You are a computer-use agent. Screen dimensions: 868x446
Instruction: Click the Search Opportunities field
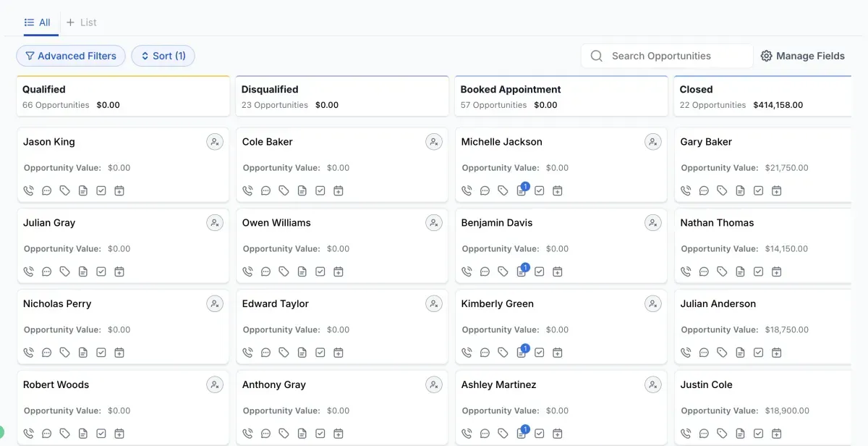673,56
